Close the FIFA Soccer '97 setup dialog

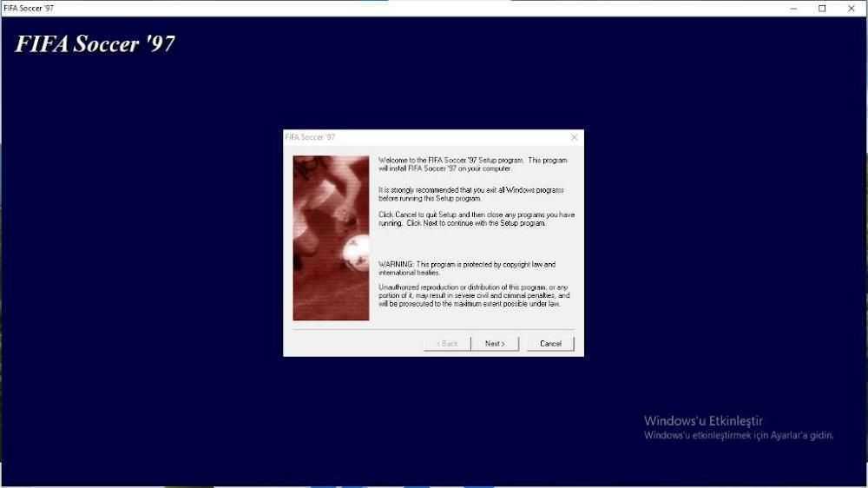coord(574,137)
